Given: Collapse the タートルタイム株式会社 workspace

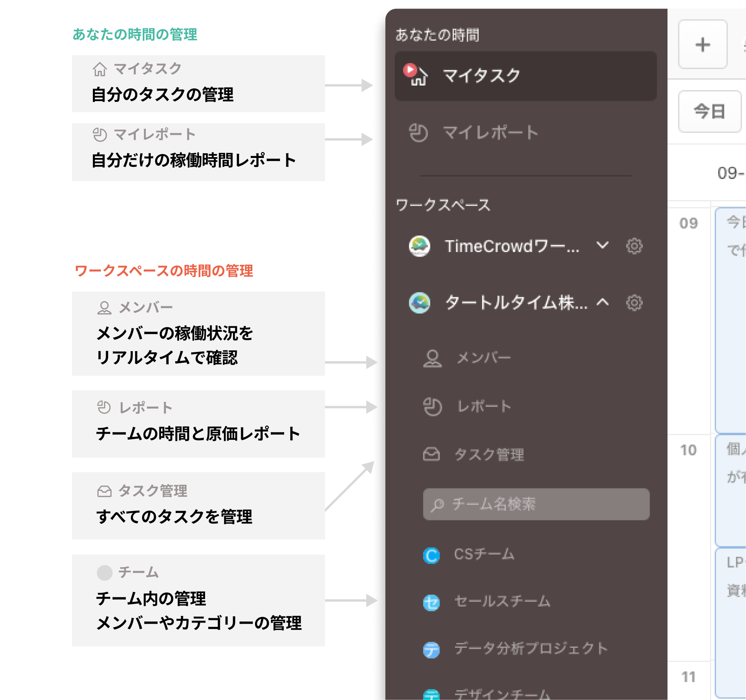Looking at the screenshot, I should click(602, 304).
